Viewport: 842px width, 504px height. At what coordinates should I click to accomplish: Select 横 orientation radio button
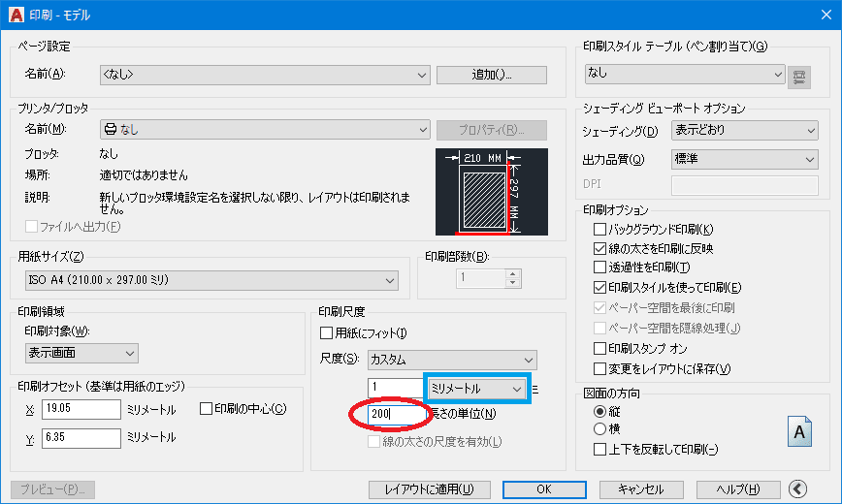coord(599,429)
